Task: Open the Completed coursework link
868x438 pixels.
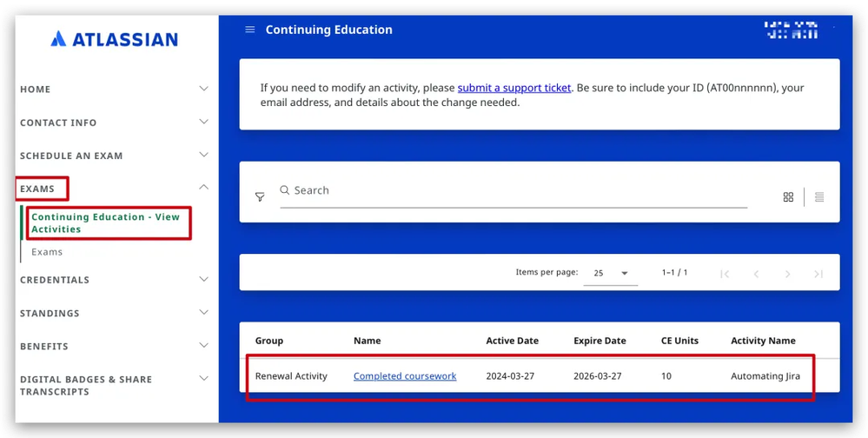Action: [405, 376]
